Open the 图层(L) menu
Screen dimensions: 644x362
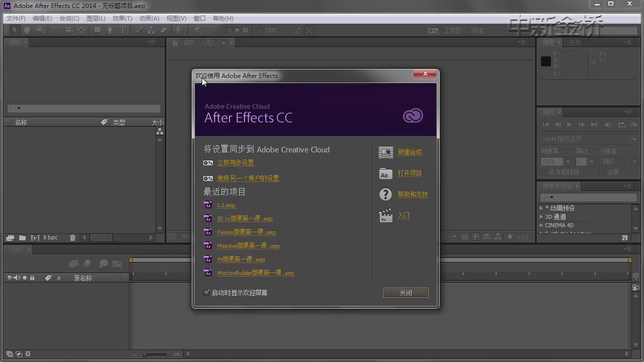pos(96,18)
